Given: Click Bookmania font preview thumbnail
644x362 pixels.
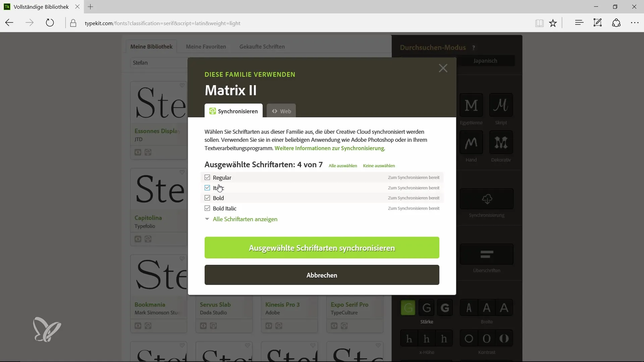Looking at the screenshot, I should pos(159,276).
